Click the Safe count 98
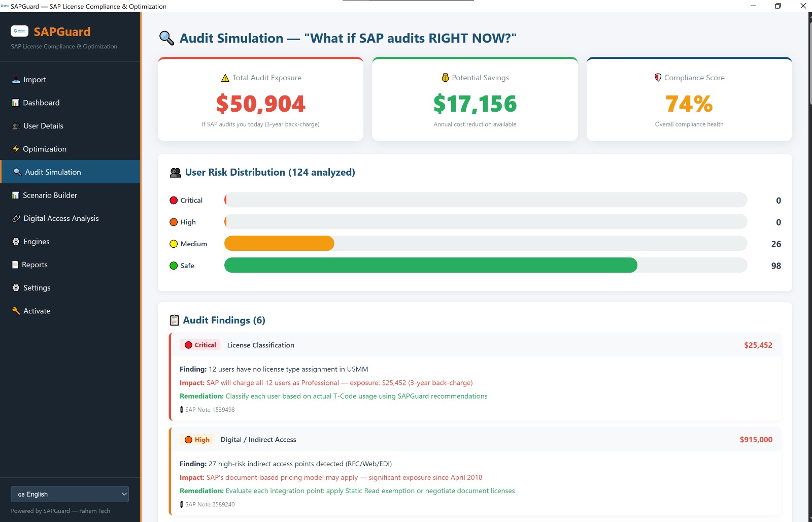Viewport: 812px width, 522px height. 776,266
